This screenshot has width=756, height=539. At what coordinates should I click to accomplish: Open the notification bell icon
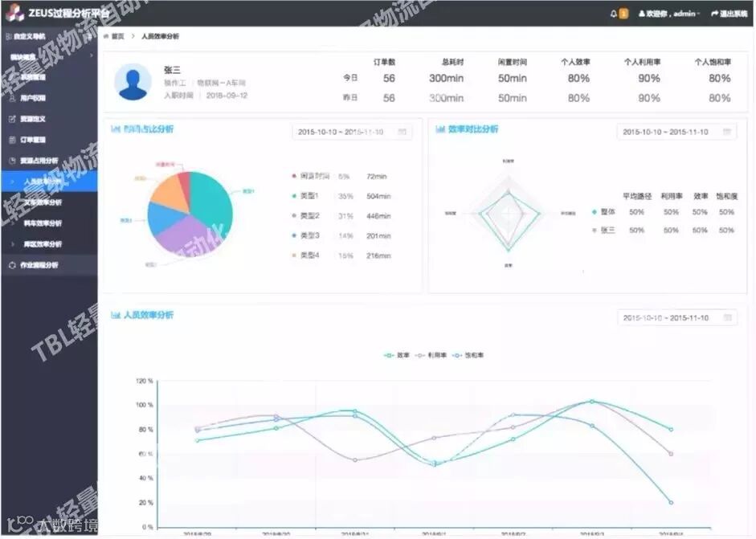click(613, 14)
